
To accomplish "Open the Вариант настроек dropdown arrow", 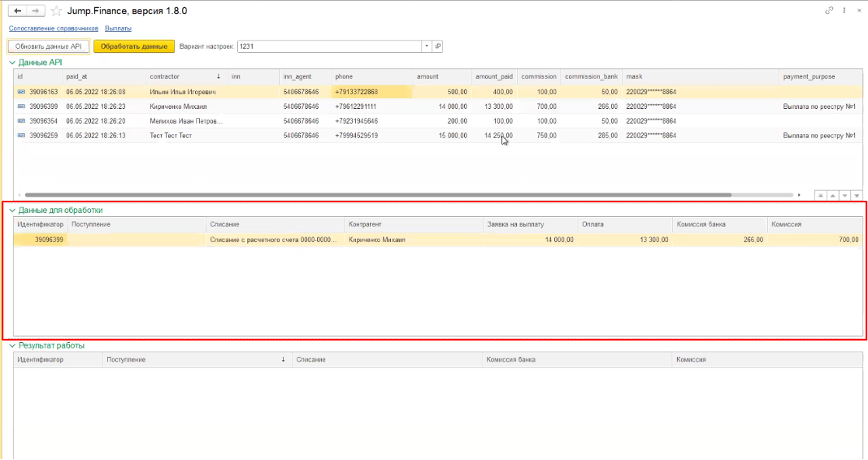I will 426,46.
